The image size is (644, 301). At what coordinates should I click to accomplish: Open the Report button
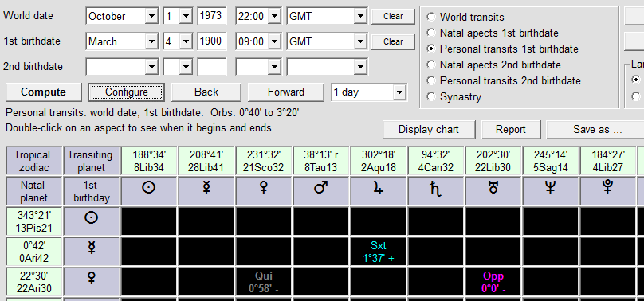(x=511, y=130)
